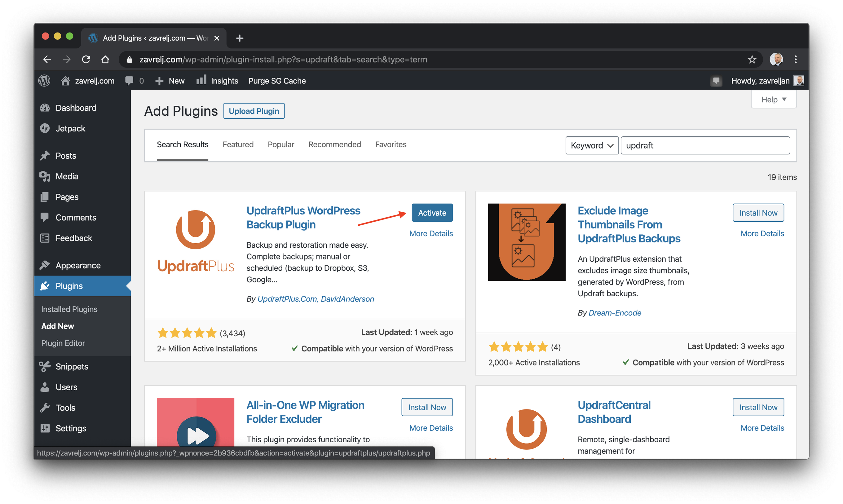The height and width of the screenshot is (504, 843).
Task: Go back with browser back arrow
Action: pos(47,60)
